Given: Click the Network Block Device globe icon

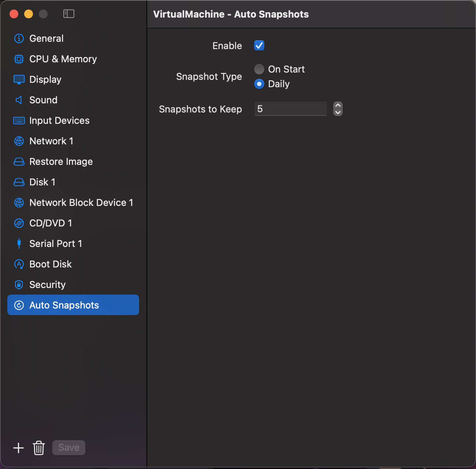Looking at the screenshot, I should tap(19, 203).
